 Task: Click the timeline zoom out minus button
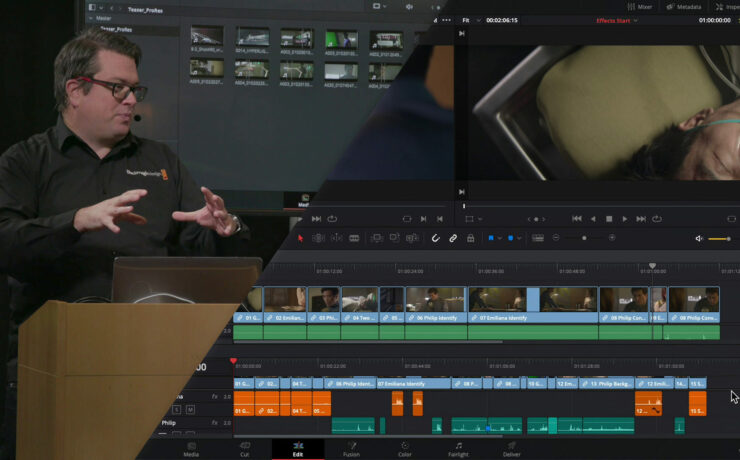pos(556,238)
